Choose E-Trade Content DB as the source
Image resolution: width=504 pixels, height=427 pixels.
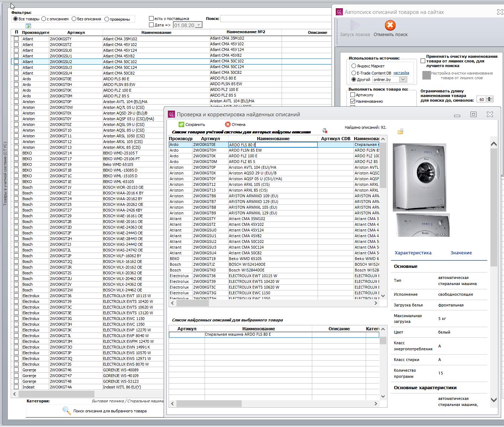(x=354, y=73)
